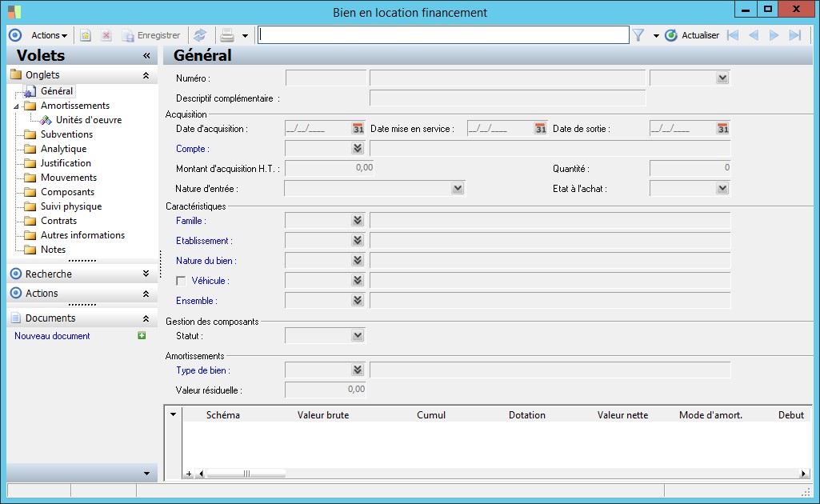
Task: Click the new document toolbar icon
Action: [86, 35]
